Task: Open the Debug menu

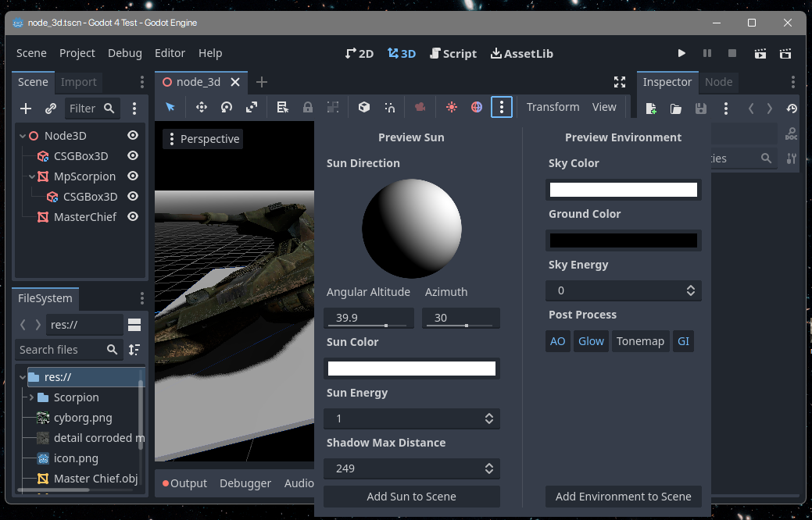Action: point(125,53)
